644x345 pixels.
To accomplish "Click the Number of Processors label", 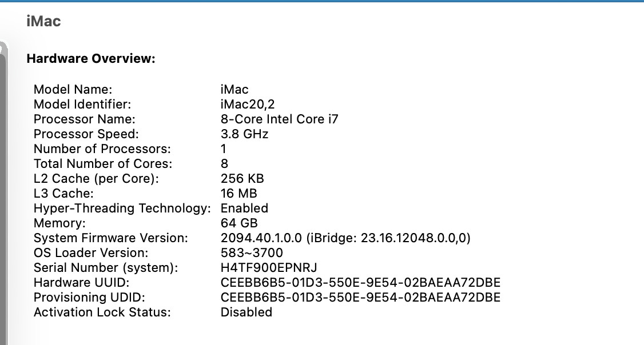I will 102,149.
